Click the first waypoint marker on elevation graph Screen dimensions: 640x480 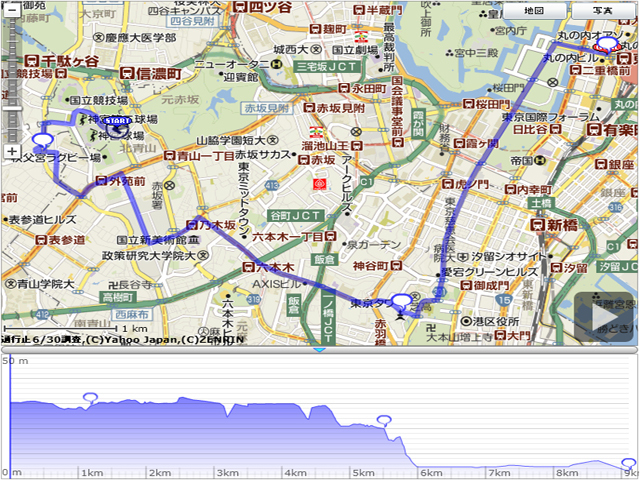pyautogui.click(x=91, y=398)
